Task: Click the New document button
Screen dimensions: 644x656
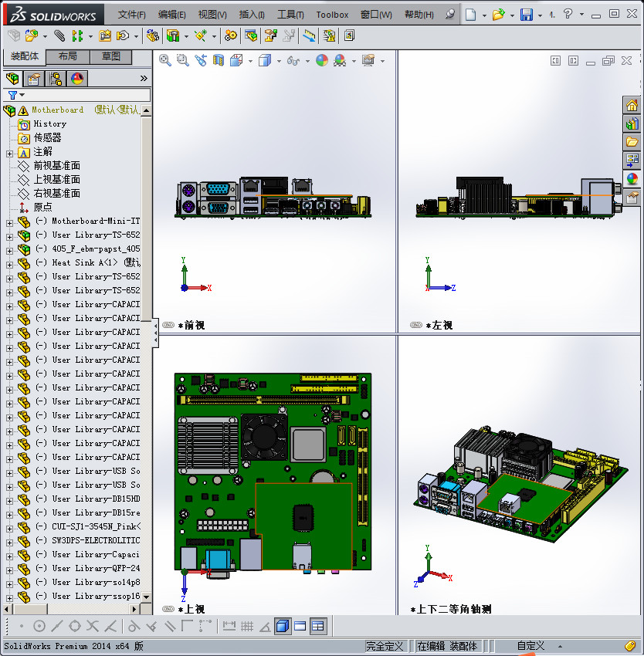Action: [471, 15]
